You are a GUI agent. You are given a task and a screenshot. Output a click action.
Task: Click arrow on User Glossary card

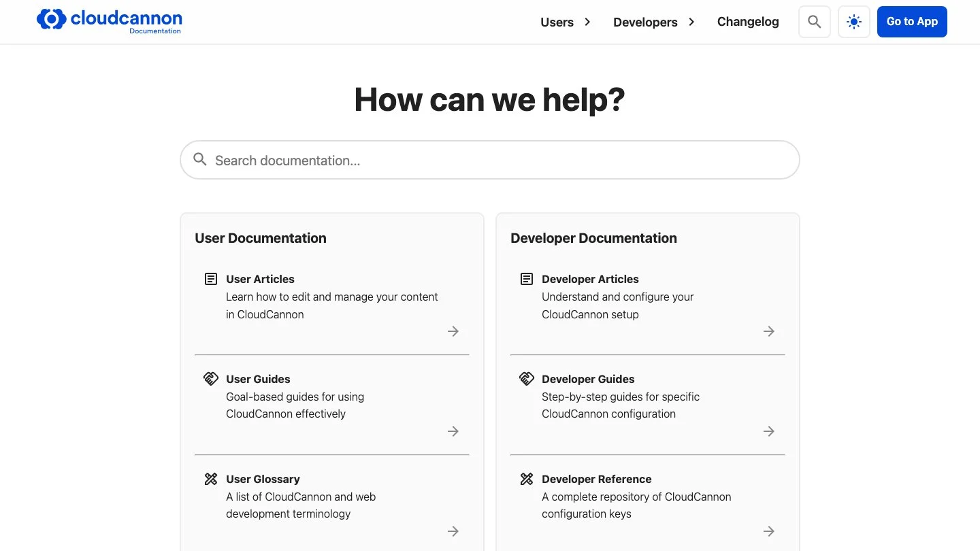[x=453, y=531]
